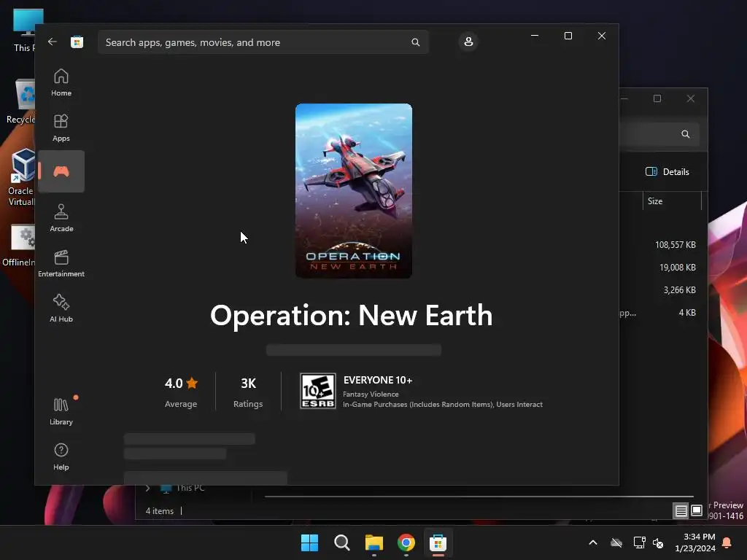
Task: Select the OfflineInstaller desktop icon
Action: tap(19, 246)
